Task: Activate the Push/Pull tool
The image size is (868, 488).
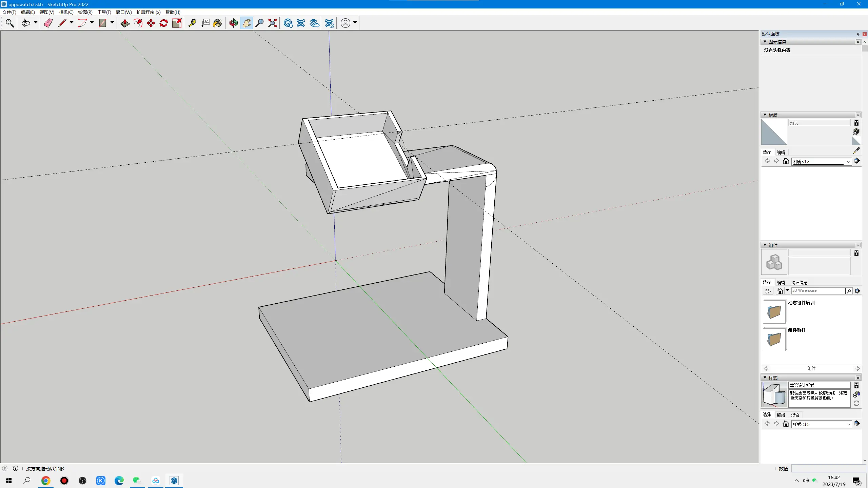Action: (125, 23)
